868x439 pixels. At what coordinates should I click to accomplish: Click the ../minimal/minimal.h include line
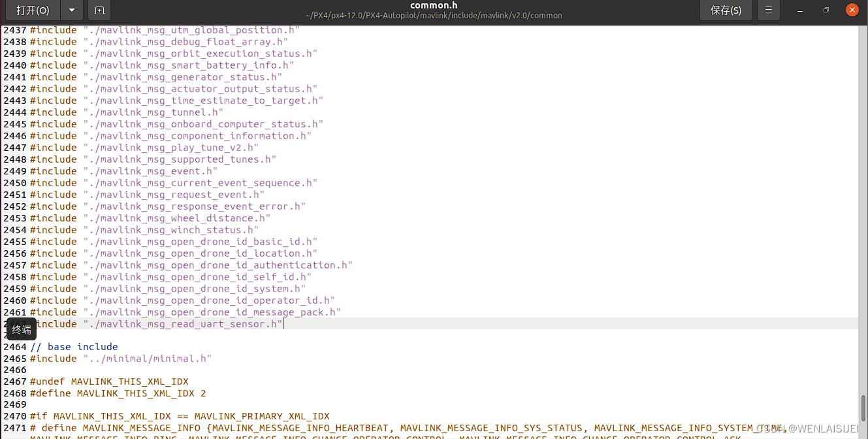coord(121,359)
